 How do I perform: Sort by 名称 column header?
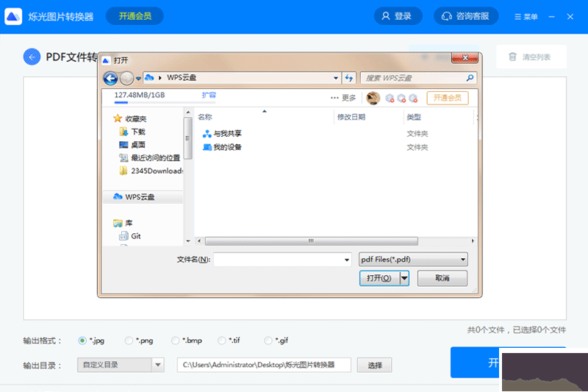[205, 117]
